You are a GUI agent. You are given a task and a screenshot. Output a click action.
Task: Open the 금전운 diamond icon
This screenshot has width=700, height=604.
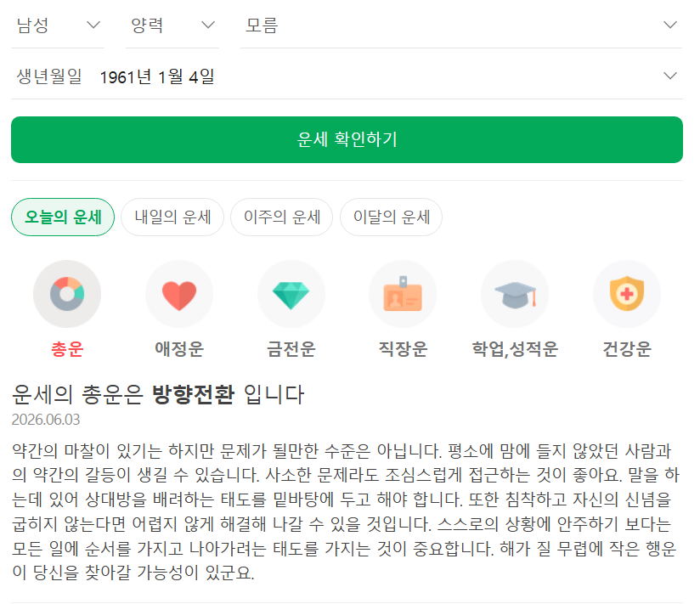(291, 294)
